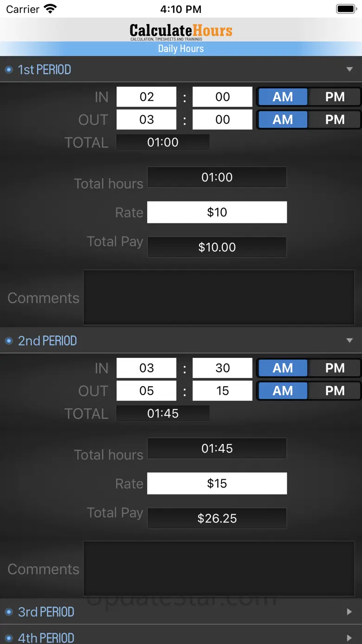The width and height of the screenshot is (362, 644).
Task: Select PM for 1st period IN time
Action: click(335, 97)
